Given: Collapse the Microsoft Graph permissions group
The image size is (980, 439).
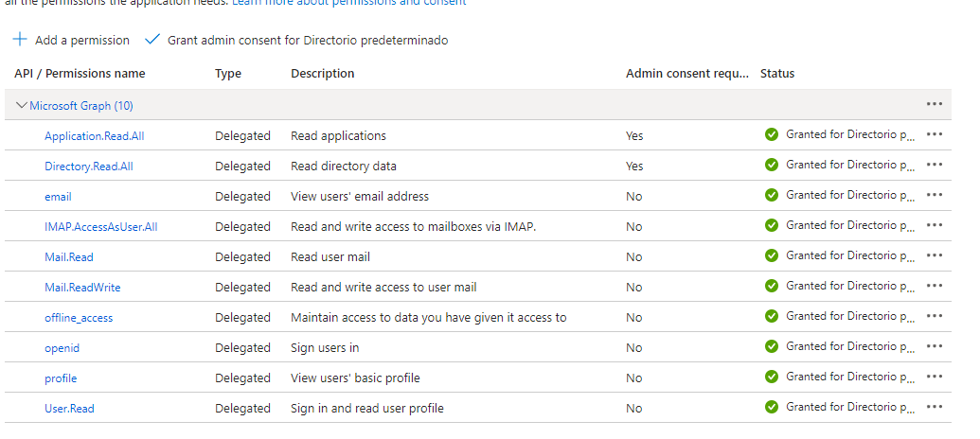Looking at the screenshot, I should click(x=21, y=106).
